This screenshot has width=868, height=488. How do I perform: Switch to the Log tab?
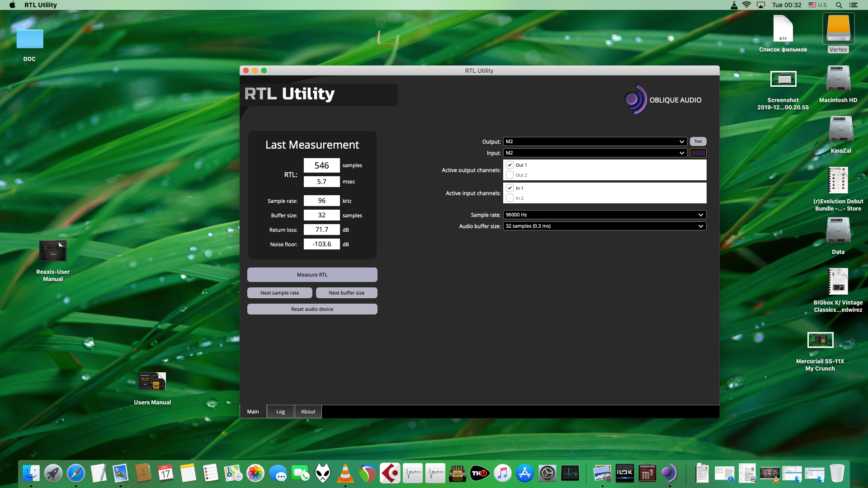pyautogui.click(x=280, y=412)
